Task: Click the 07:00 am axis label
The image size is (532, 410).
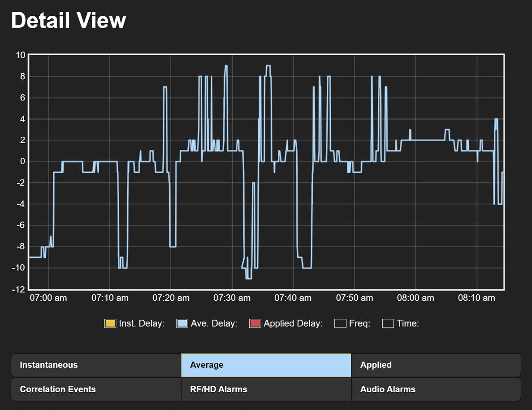Action: pyautogui.click(x=48, y=298)
